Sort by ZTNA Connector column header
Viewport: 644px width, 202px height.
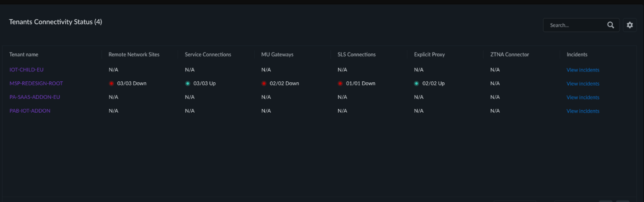510,54
